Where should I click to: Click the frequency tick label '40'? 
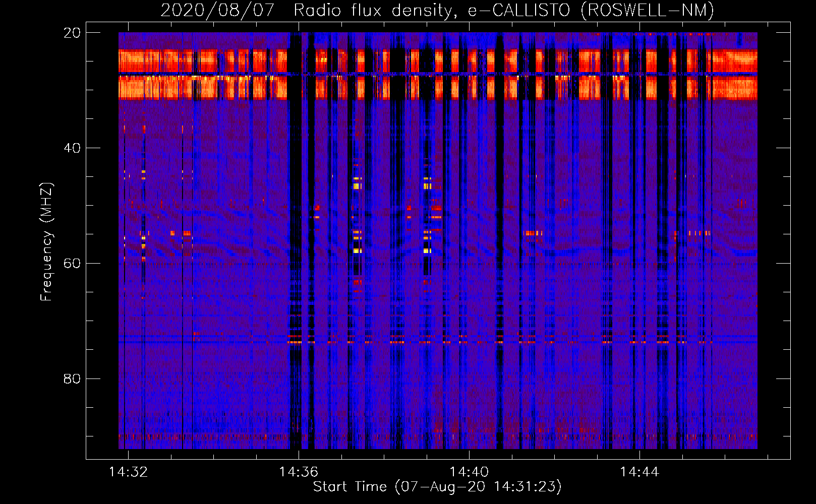(72, 148)
